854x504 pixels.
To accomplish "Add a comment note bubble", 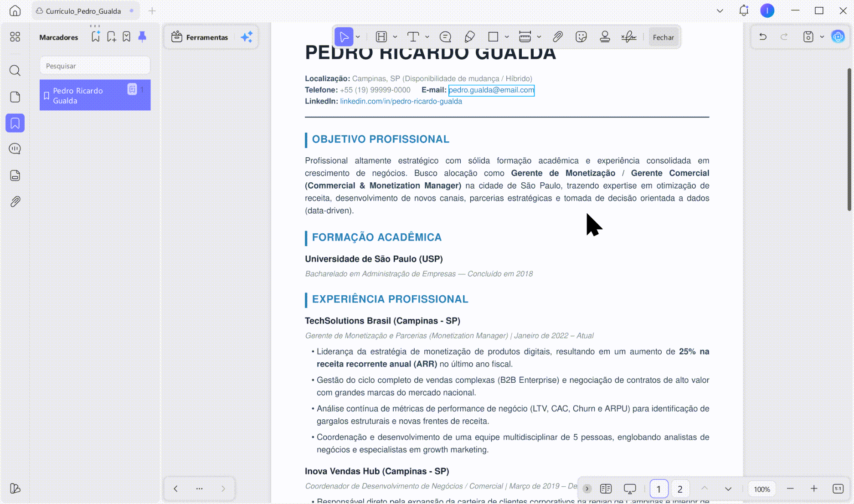I will (x=445, y=37).
